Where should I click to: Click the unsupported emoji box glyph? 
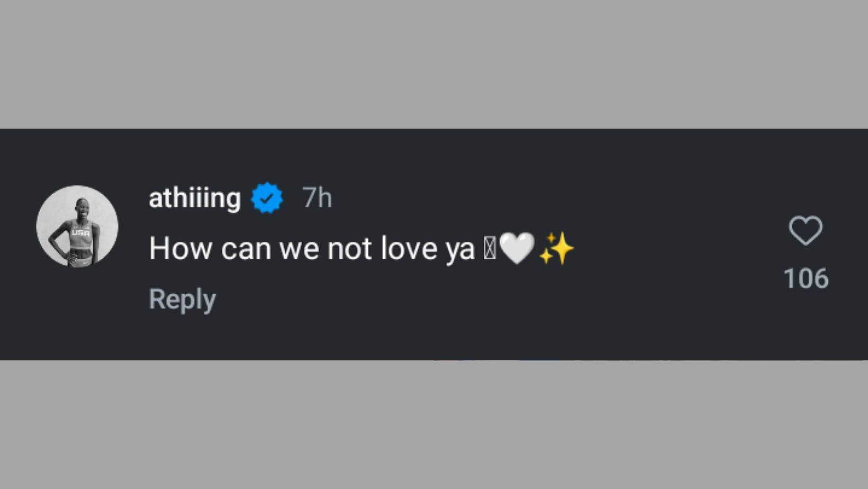tap(490, 249)
